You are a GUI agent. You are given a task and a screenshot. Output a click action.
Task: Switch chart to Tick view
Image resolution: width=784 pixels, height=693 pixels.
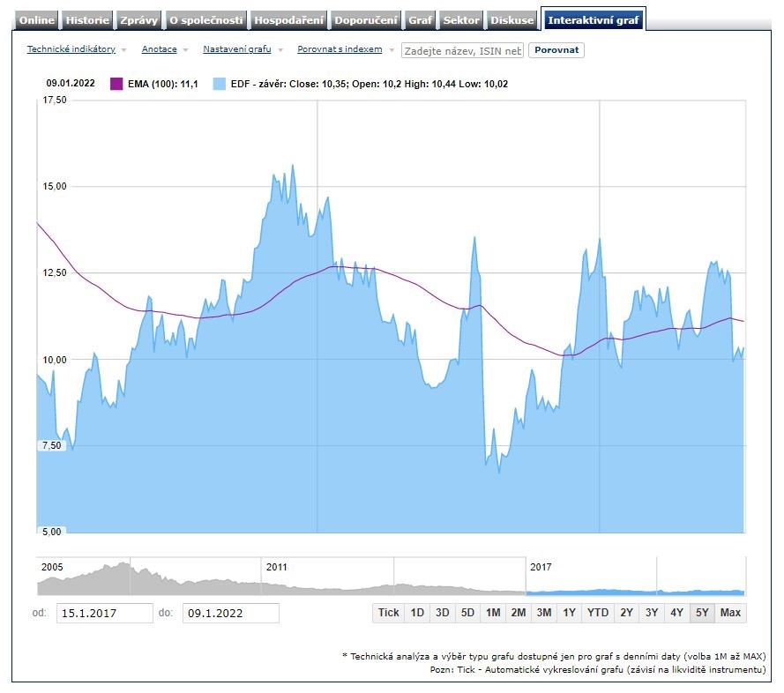click(388, 613)
